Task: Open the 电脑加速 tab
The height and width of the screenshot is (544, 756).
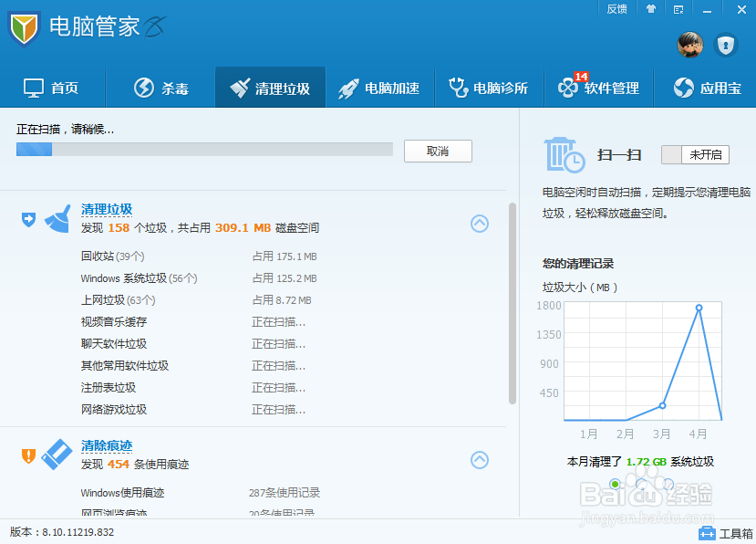Action: click(379, 88)
